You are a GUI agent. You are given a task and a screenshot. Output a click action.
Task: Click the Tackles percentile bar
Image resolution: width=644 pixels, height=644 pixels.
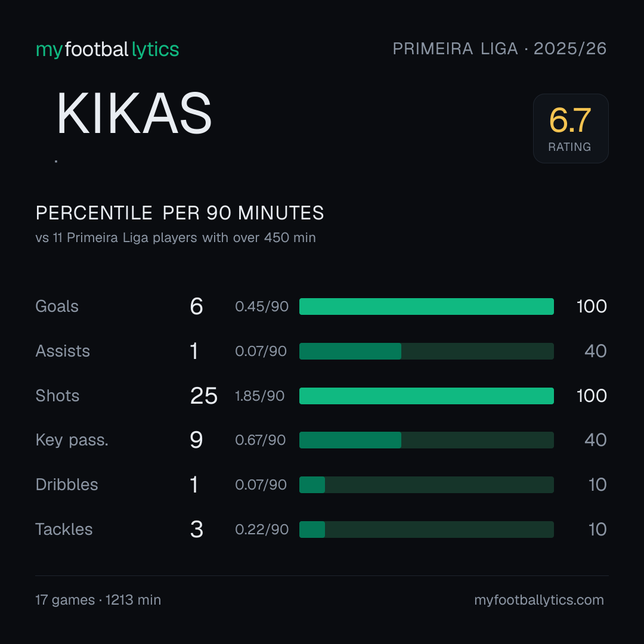point(426,530)
